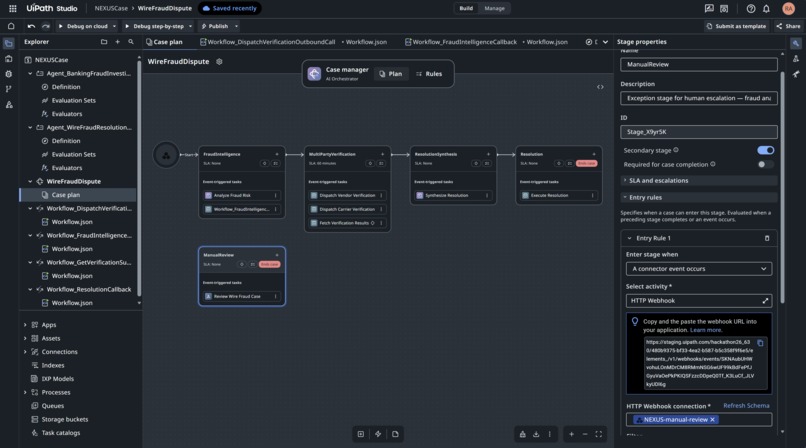Redo the last action
Screen dimensions: 806x448
click(x=46, y=26)
